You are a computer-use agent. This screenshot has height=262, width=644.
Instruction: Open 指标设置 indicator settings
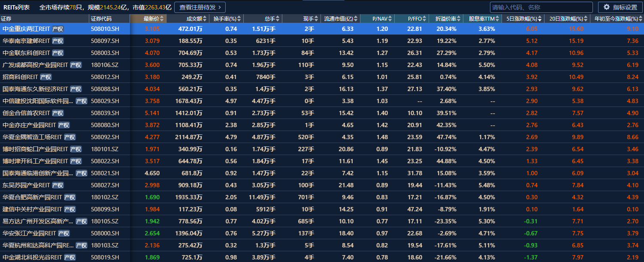pos(620,7)
